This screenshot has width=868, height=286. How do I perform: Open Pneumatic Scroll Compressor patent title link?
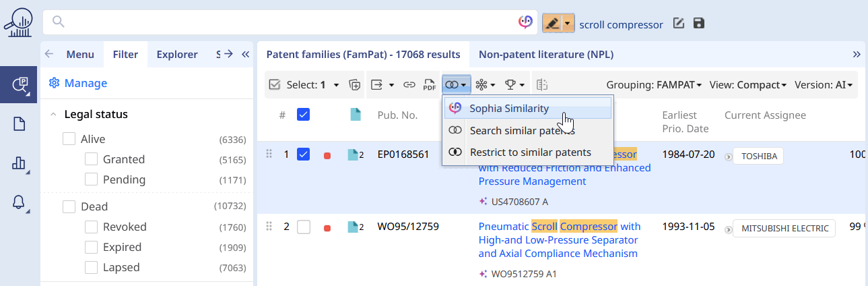tap(560, 240)
